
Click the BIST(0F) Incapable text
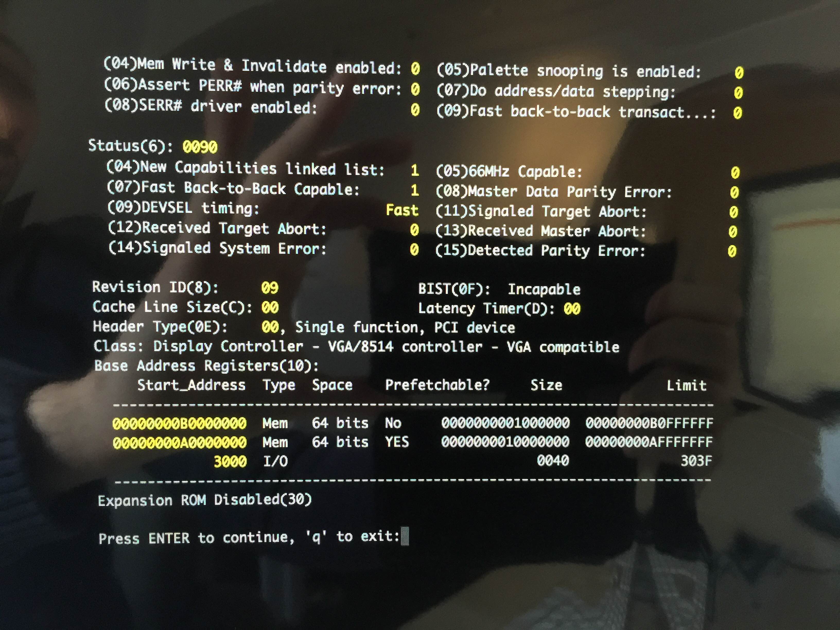pyautogui.click(x=499, y=289)
